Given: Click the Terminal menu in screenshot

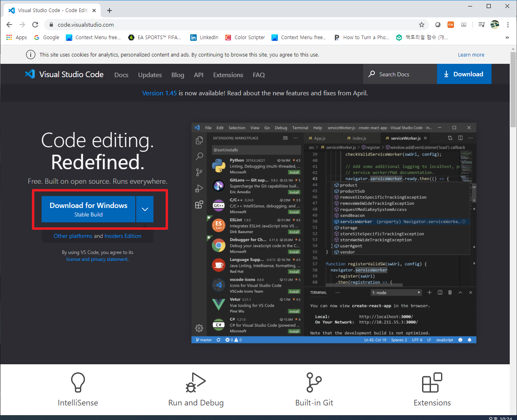Looking at the screenshot, I should (x=300, y=128).
